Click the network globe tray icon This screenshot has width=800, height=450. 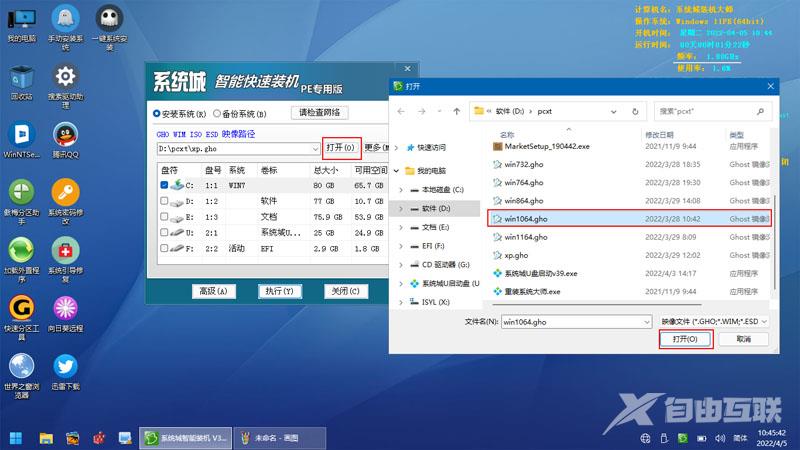coord(645,438)
